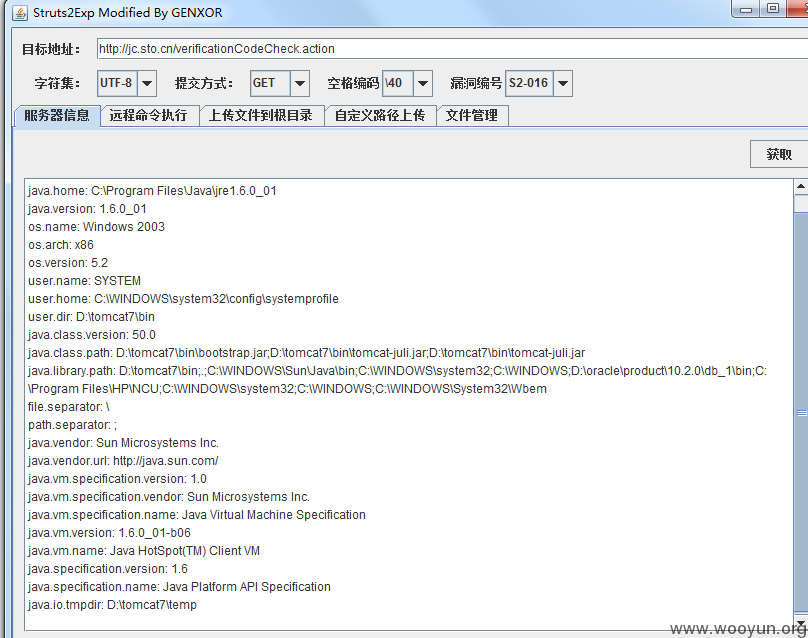Switch to the 远程命令执行 tab
The width and height of the screenshot is (808, 638).
(148, 115)
